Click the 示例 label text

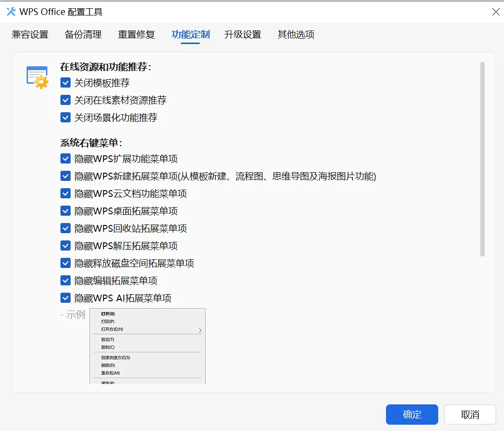tap(75, 314)
